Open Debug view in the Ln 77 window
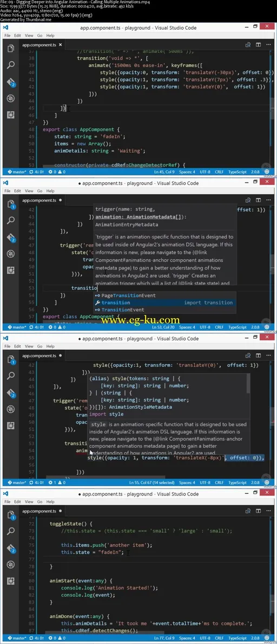Viewport: 277px width, 644px height. [x=11, y=565]
